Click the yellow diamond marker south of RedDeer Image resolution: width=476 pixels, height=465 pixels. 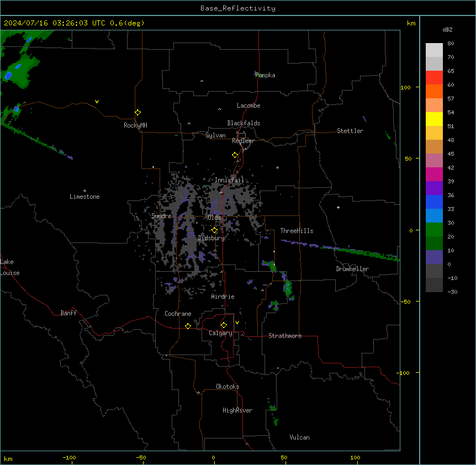click(x=235, y=155)
